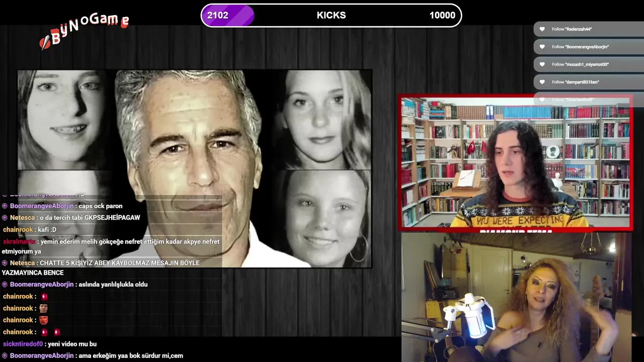The height and width of the screenshot is (362, 644).
Task: Click the heart icon beside Follow "Radenzah44"
Action: [542, 29]
